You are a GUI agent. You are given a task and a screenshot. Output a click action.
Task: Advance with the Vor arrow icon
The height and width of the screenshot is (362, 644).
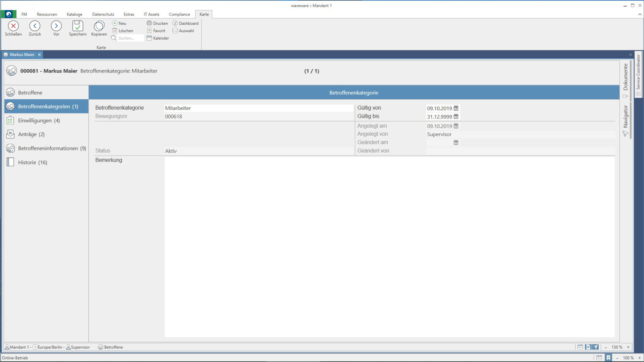56,26
